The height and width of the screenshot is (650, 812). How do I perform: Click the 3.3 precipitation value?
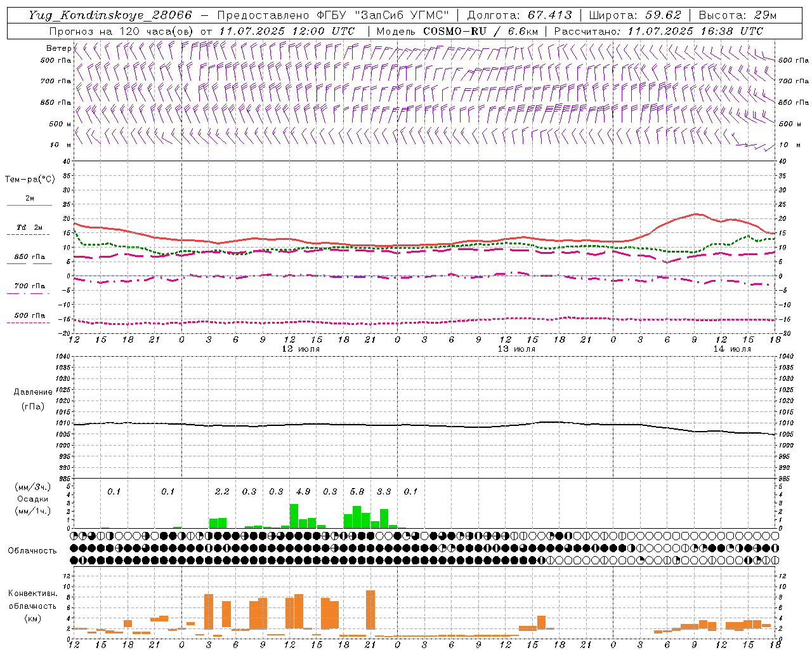click(x=384, y=491)
